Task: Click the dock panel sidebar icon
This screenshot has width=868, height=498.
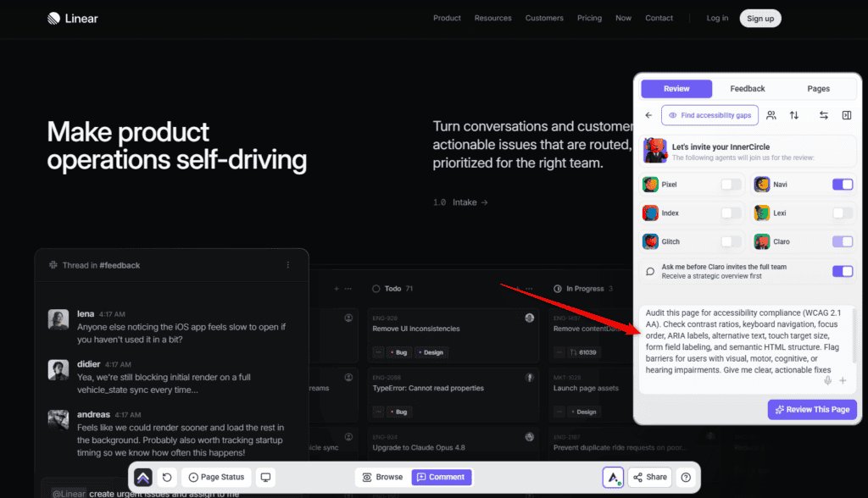Action: pyautogui.click(x=847, y=115)
